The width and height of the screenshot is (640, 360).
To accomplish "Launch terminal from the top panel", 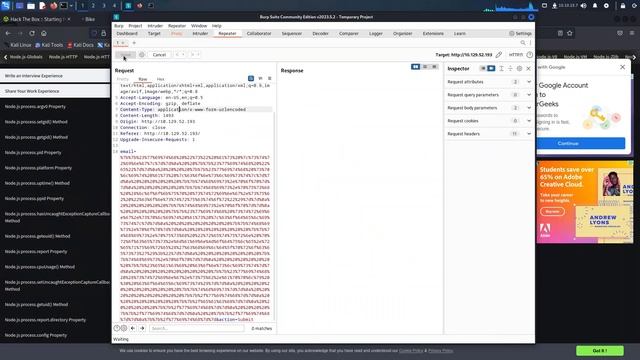I will (64, 6).
